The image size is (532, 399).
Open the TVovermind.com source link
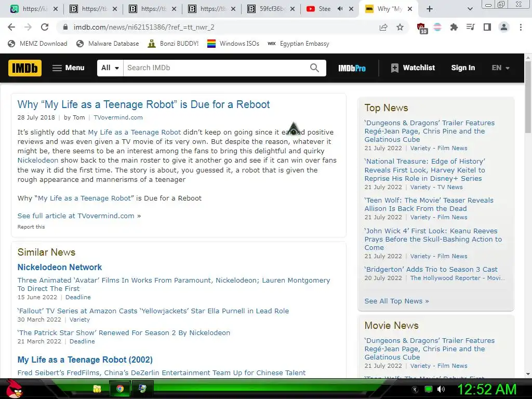click(118, 117)
